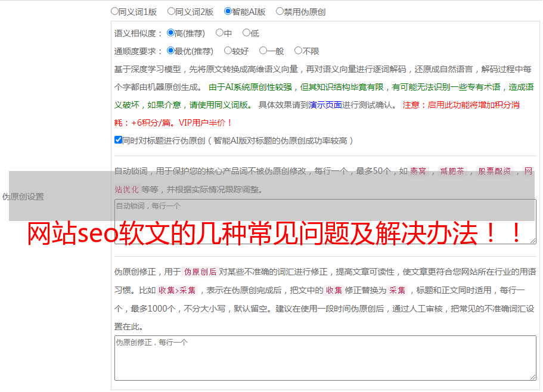Set 通顺度要求 to 较好
The width and height of the screenshot is (543, 392).
click(x=228, y=51)
